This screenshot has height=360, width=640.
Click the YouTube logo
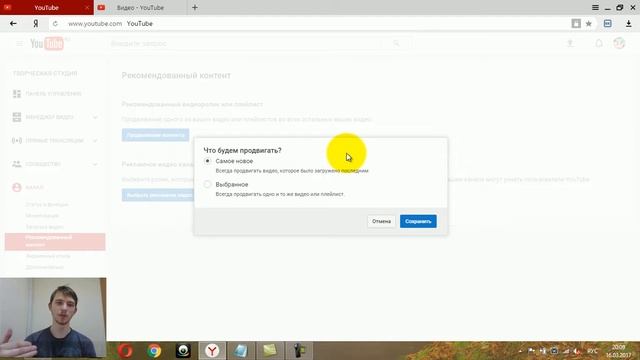[47, 43]
